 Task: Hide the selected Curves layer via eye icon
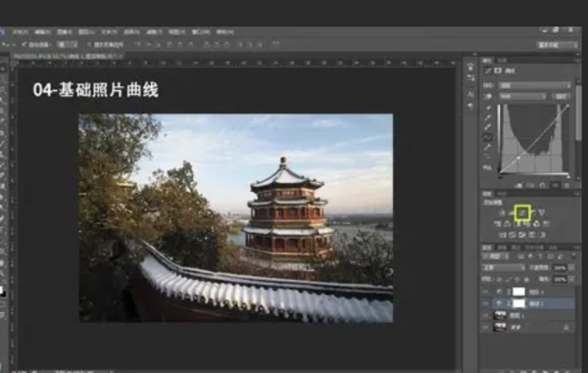(486, 303)
